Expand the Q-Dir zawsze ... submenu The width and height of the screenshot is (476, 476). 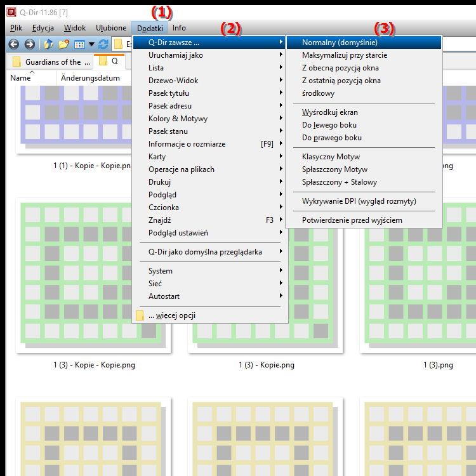209,43
